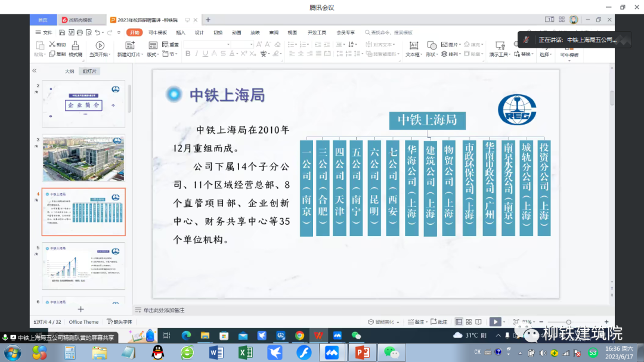Screen dimensions: 644x362
Task: Expand the font name dropdown
Action: 228,45
